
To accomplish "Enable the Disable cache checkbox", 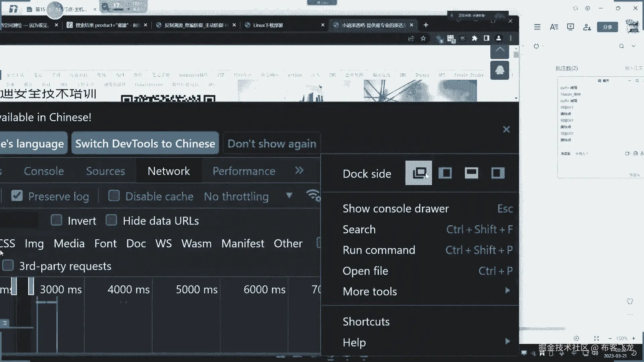I will click(x=114, y=196).
